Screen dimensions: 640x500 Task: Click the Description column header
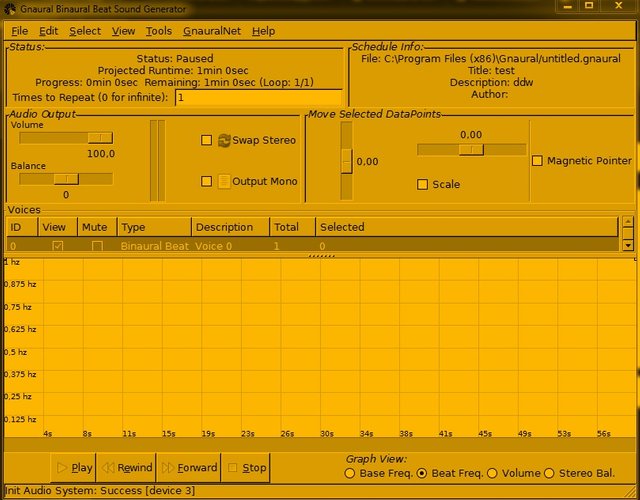231,227
